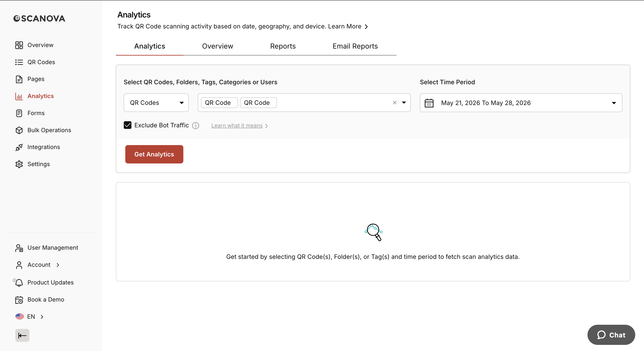The image size is (644, 351).
Task: Click the Learn what it means link
Action: tap(237, 126)
